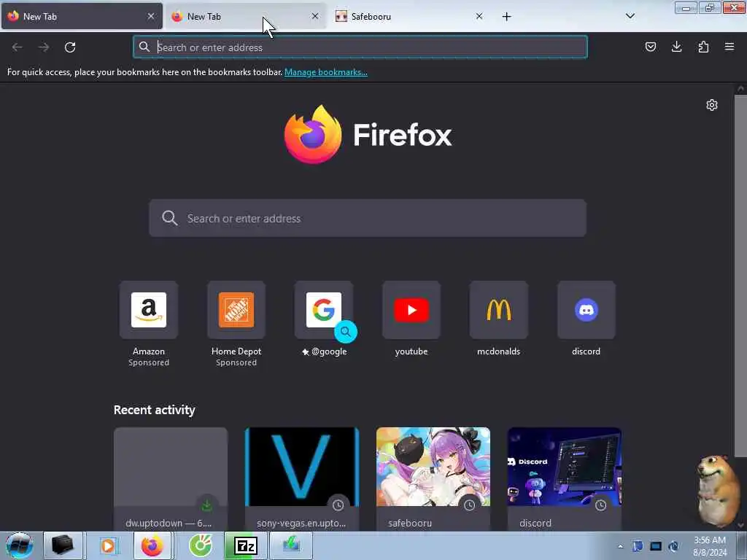This screenshot has width=747, height=560.
Task: Open the media player taskbar icon
Action: click(108, 545)
